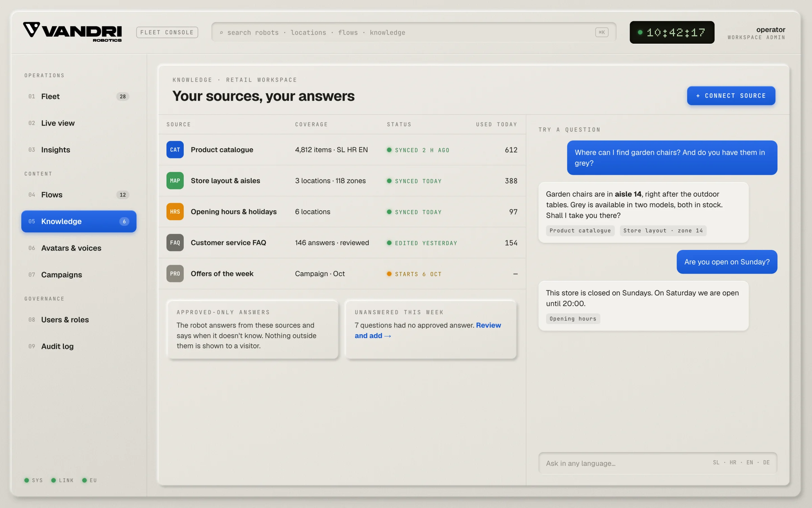Click the Opening hours citation tag
Image resolution: width=812 pixels, height=508 pixels.
point(573,319)
